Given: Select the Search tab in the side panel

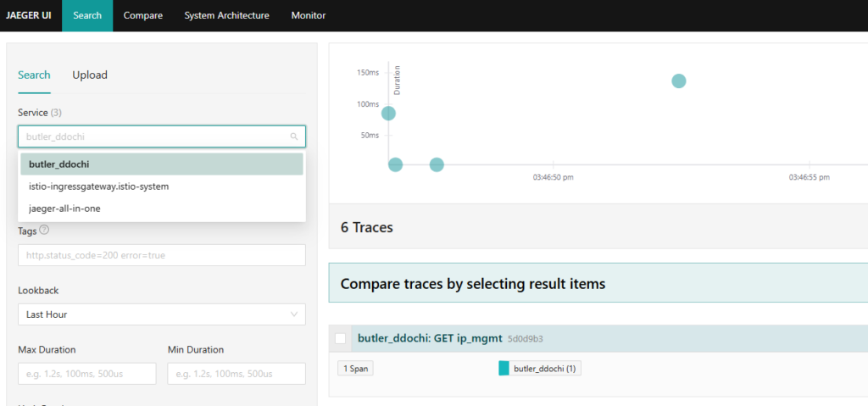Looking at the screenshot, I should pyautogui.click(x=34, y=75).
